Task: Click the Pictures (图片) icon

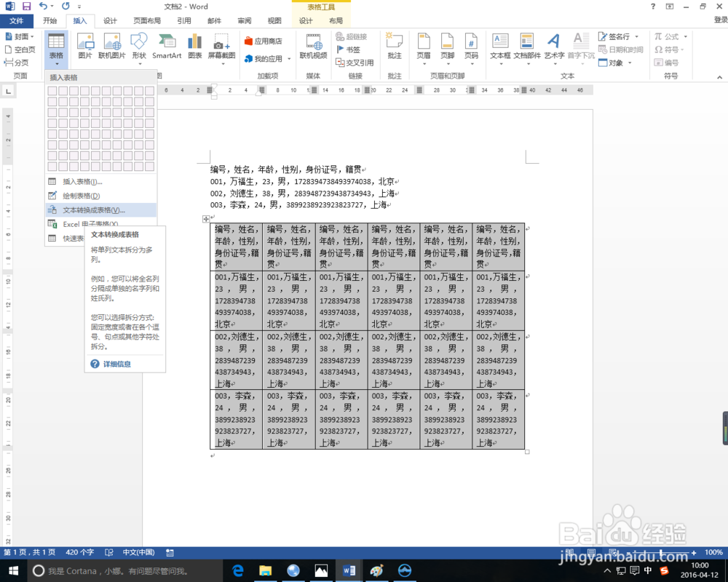Action: point(85,47)
